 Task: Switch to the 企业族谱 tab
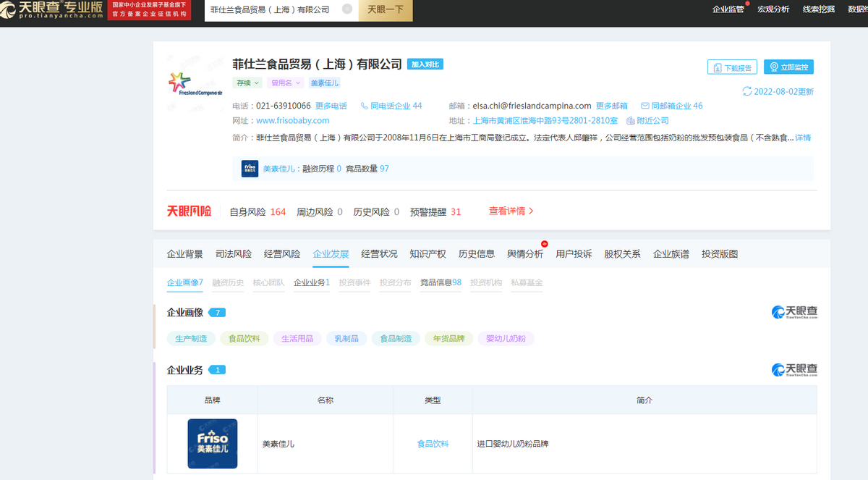[671, 254]
